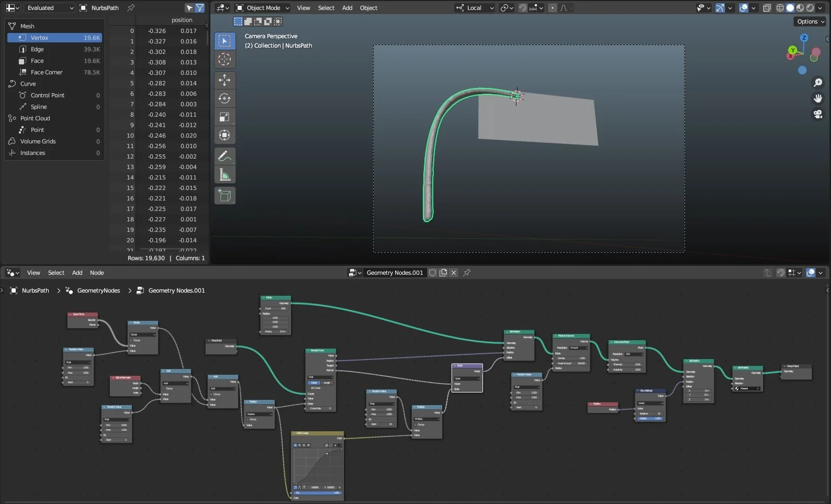Image resolution: width=831 pixels, height=504 pixels.
Task: Toggle the spreadsheet filter funnel icon
Action: coord(200,8)
